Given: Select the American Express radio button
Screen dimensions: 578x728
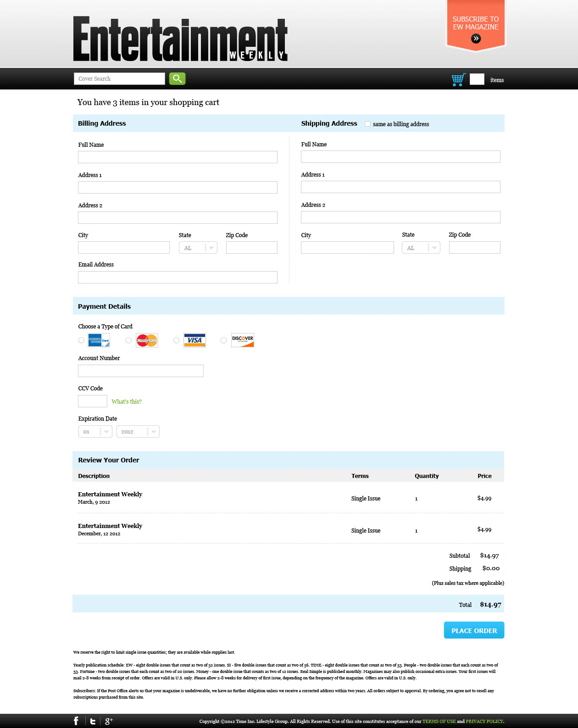Looking at the screenshot, I should pyautogui.click(x=81, y=340).
